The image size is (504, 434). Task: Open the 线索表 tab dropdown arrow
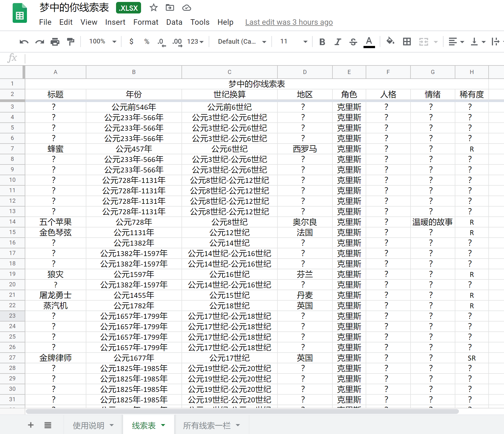click(163, 425)
